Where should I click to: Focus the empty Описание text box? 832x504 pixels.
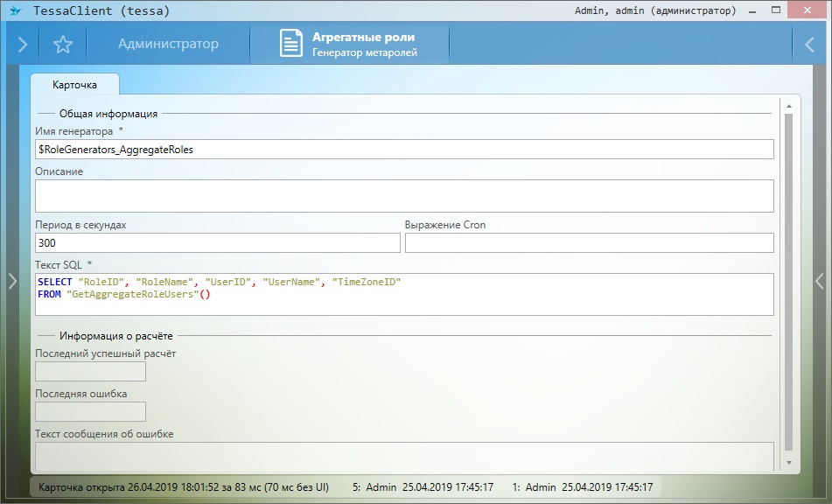404,196
